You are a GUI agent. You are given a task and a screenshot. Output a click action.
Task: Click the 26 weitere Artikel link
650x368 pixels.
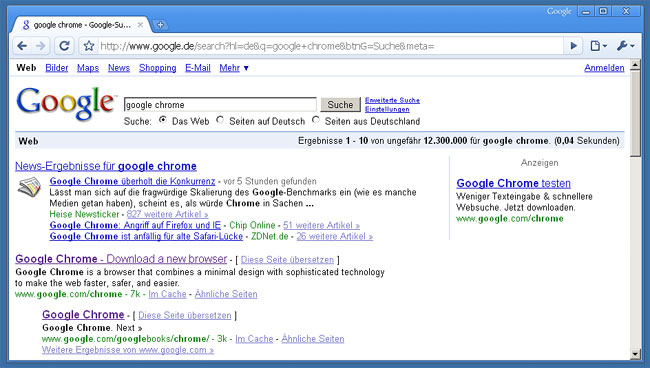pyautogui.click(x=335, y=236)
